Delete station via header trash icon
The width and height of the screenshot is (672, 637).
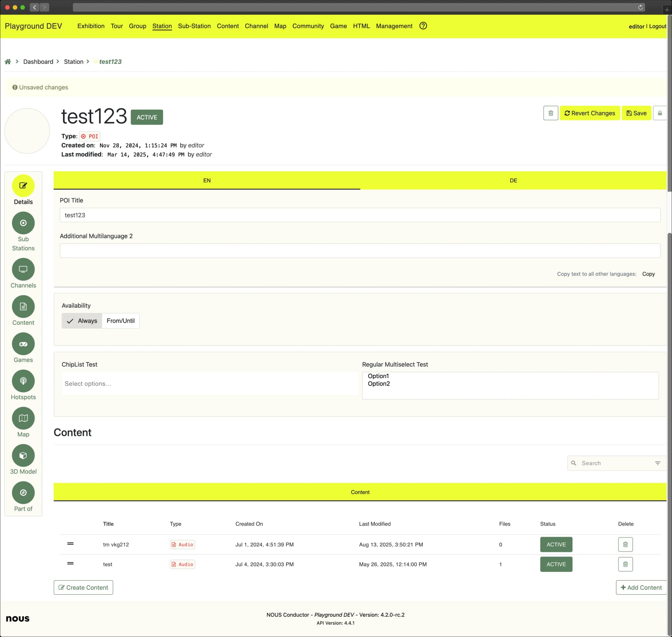pyautogui.click(x=551, y=113)
